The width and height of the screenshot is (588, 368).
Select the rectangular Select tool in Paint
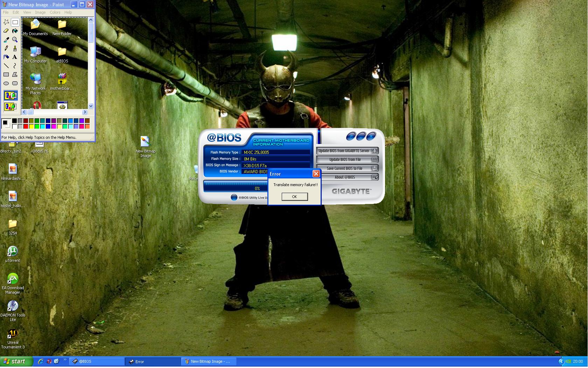pyautogui.click(x=15, y=22)
